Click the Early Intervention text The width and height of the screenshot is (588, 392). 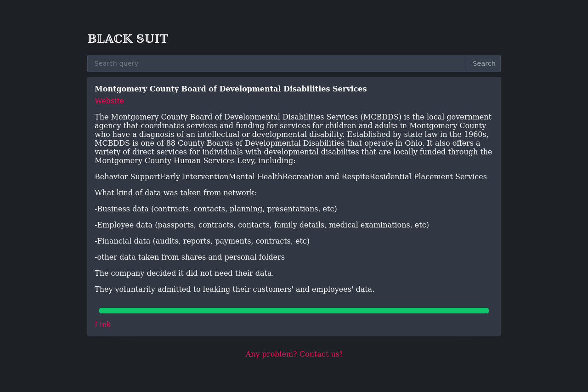click(x=194, y=177)
